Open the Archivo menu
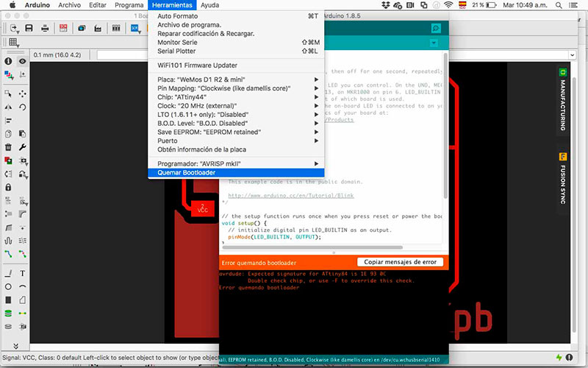Viewport: 588px width, 368px height. pos(69,5)
